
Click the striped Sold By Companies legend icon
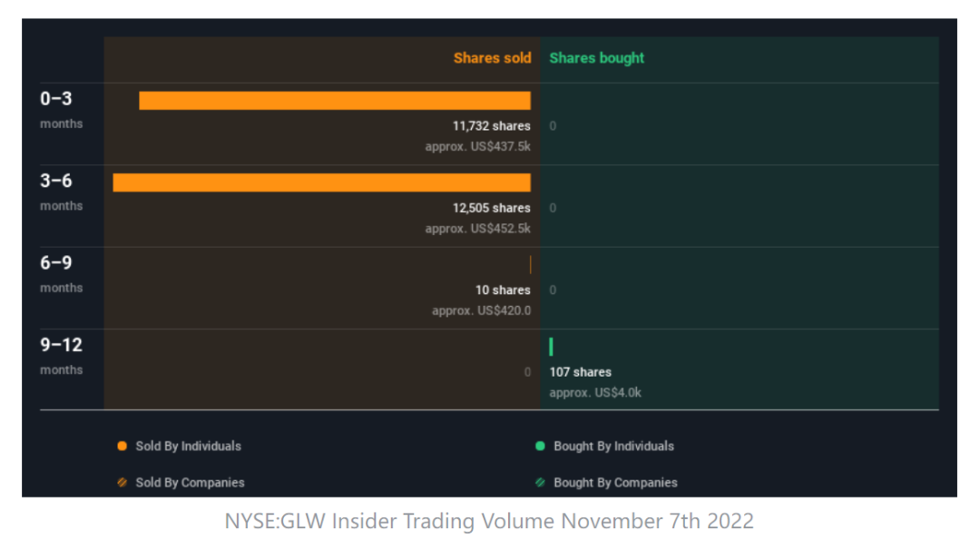(x=122, y=483)
